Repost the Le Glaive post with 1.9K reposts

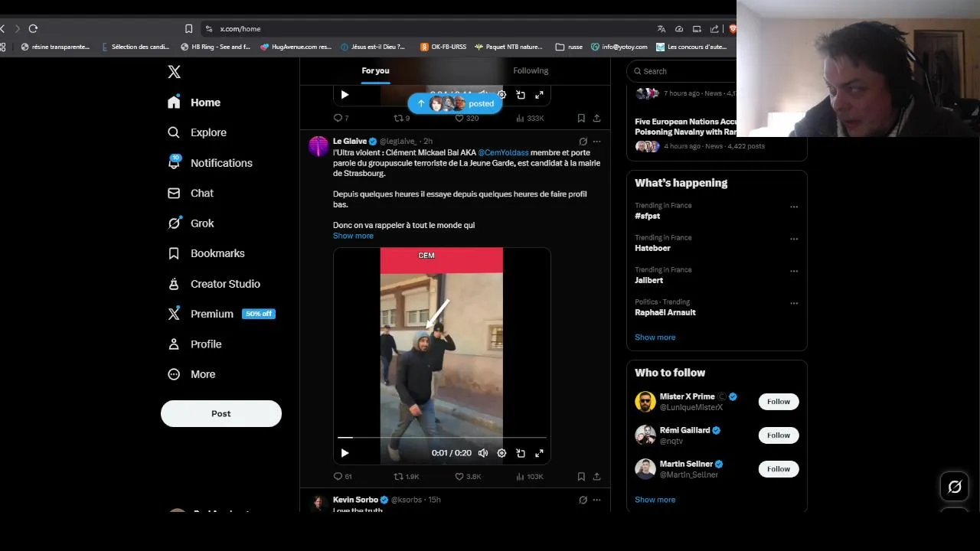coord(406,476)
